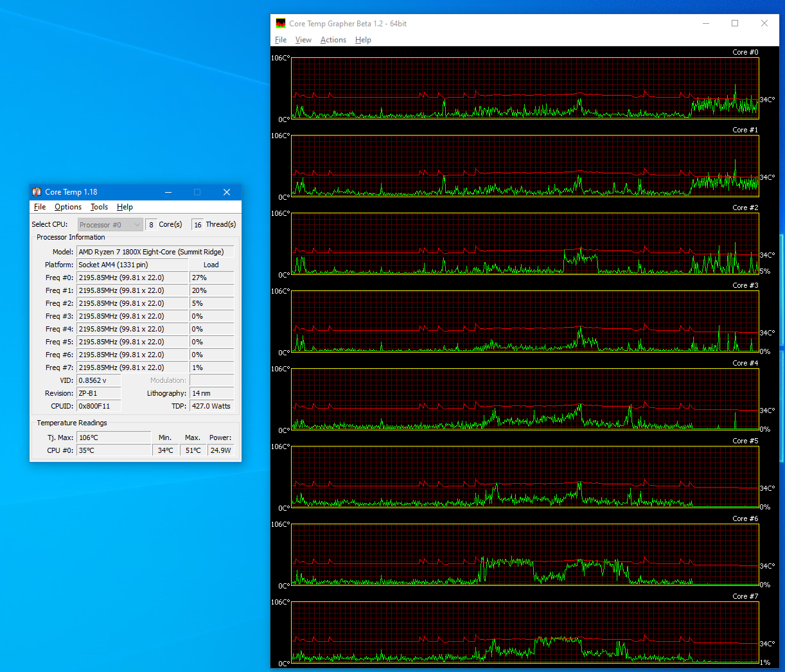
Task: Click the Freq #3 frequency value
Action: (132, 316)
